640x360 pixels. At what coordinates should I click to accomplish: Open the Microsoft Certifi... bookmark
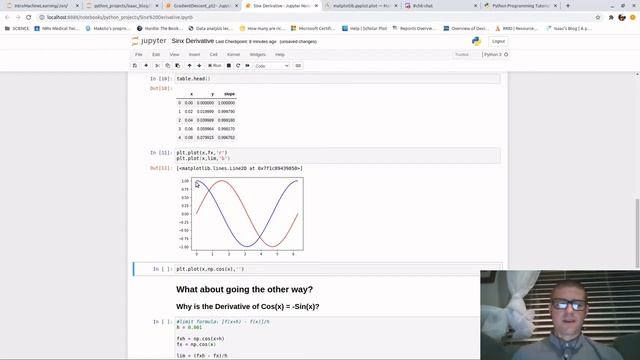[313, 29]
